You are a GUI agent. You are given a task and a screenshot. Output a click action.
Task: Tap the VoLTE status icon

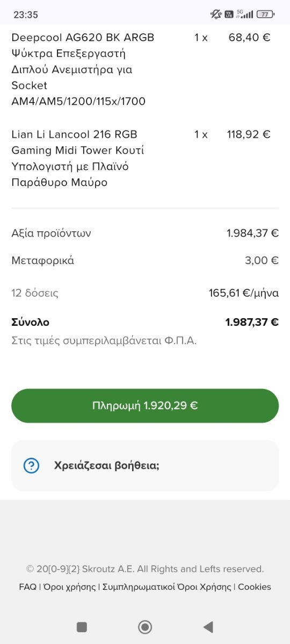(229, 14)
